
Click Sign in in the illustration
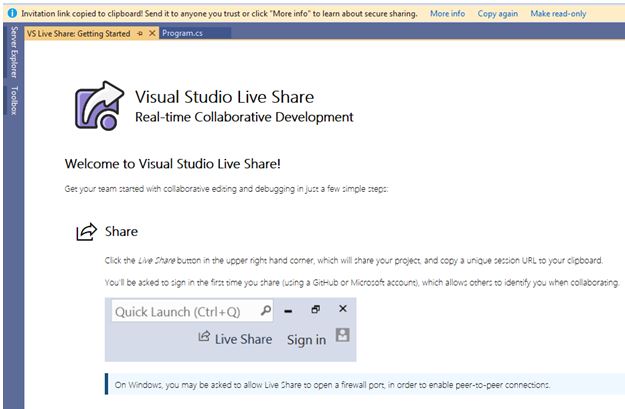coord(306,340)
